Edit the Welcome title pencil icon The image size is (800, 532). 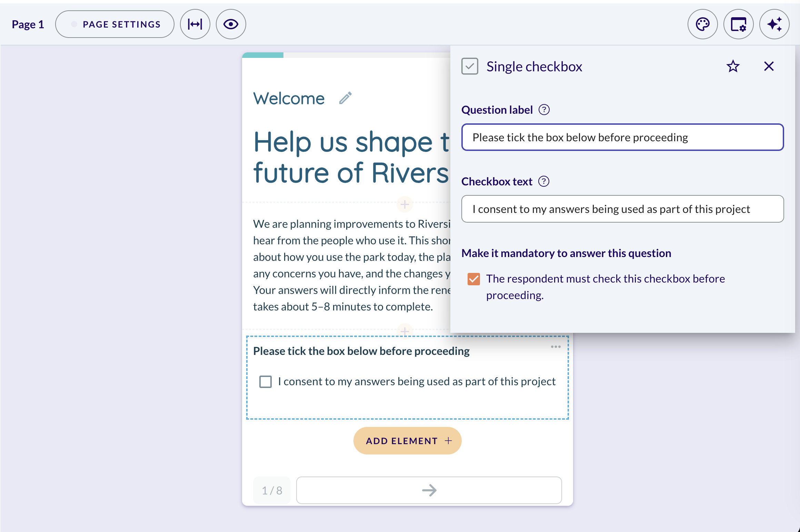pos(345,98)
